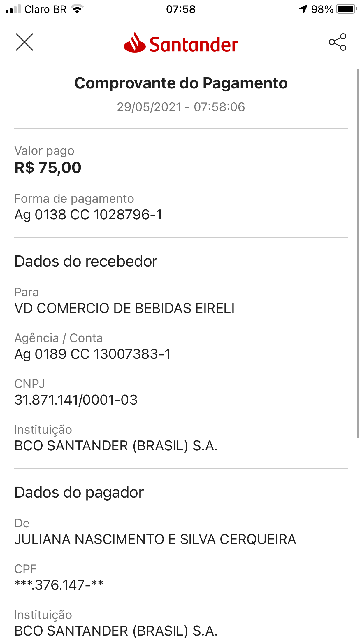
Task: Tap the vertical scrollbar on right edge
Action: click(x=358, y=253)
